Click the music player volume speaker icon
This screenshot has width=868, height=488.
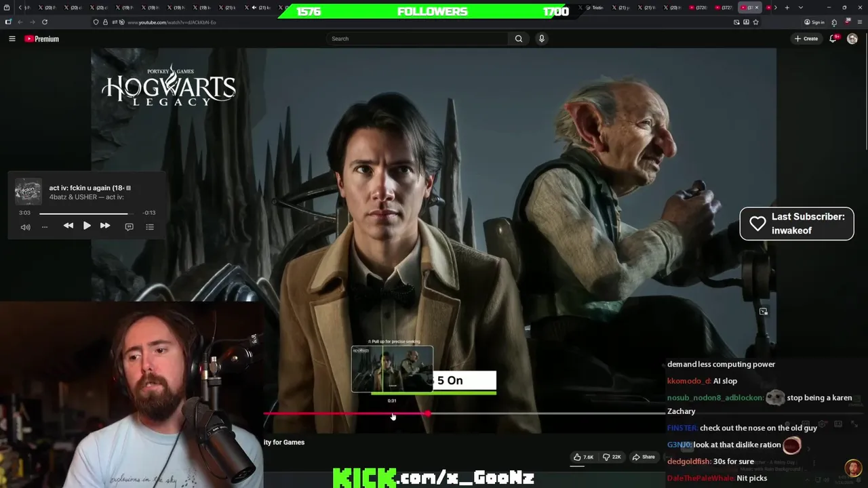click(25, 227)
